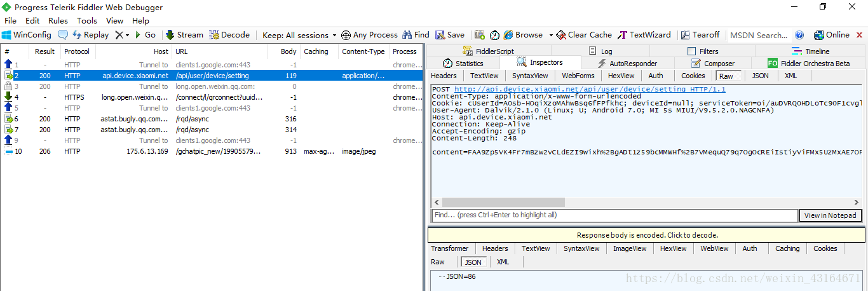Select request WebForms inspector tab
This screenshot has height=291, width=868.
pos(578,76)
